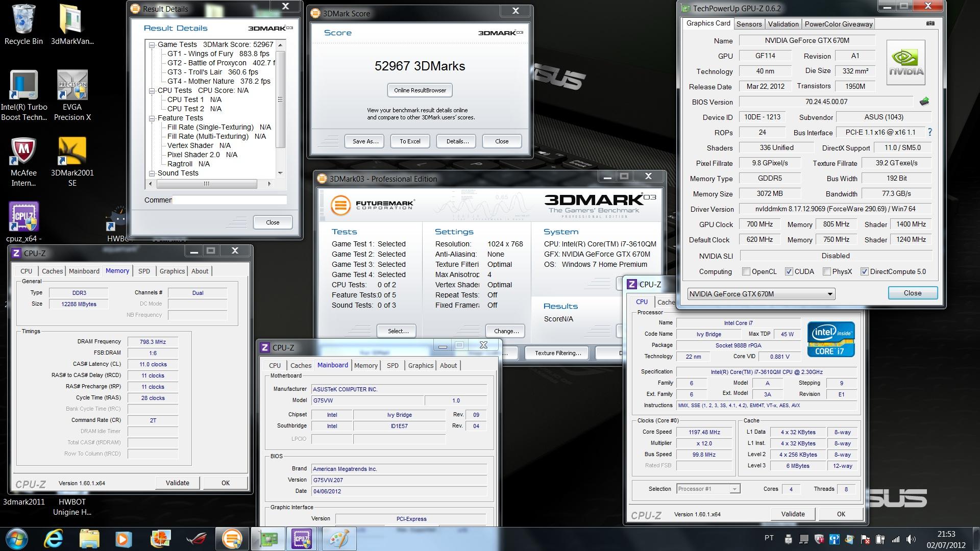The height and width of the screenshot is (551, 980).
Task: Click Close button in GPU-Z window
Action: click(913, 293)
